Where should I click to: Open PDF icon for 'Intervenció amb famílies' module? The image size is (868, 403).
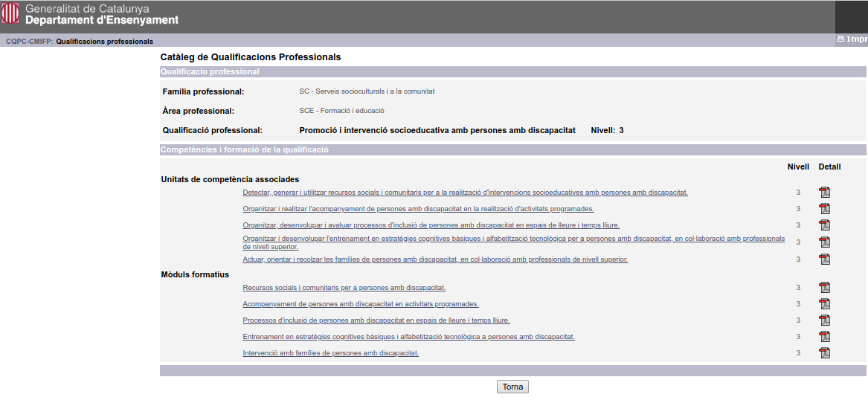pos(824,353)
